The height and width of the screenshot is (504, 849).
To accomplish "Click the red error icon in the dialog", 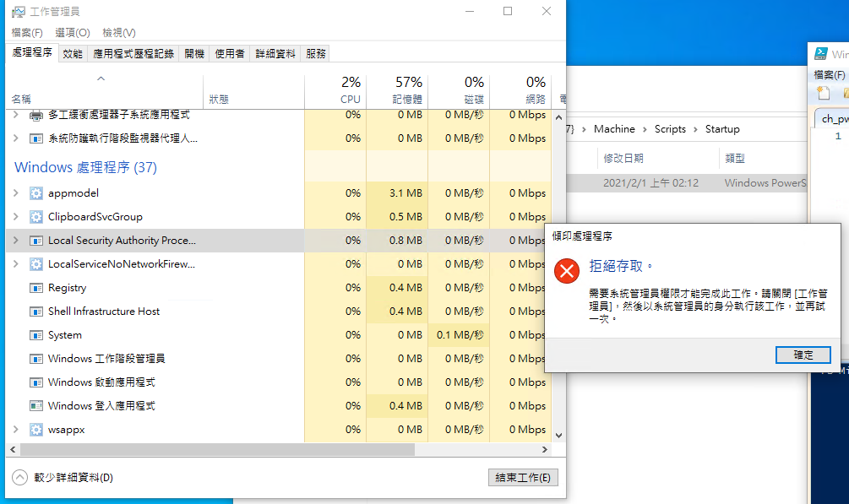I will click(x=567, y=271).
